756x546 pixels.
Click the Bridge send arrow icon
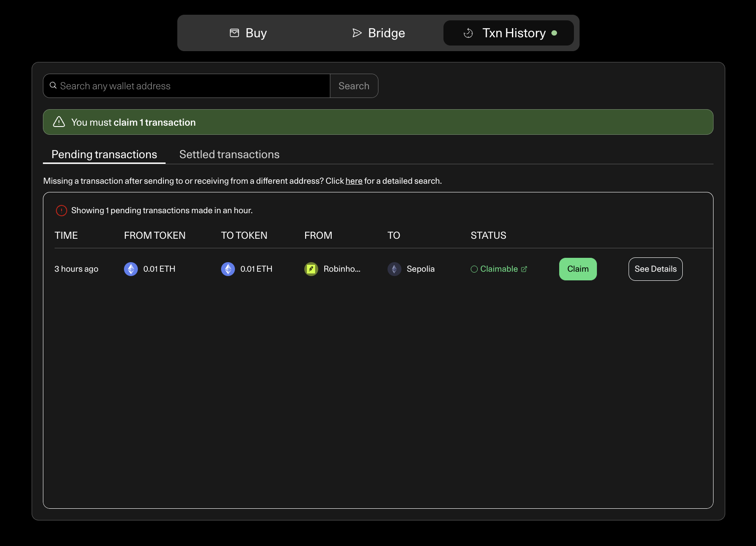click(357, 33)
